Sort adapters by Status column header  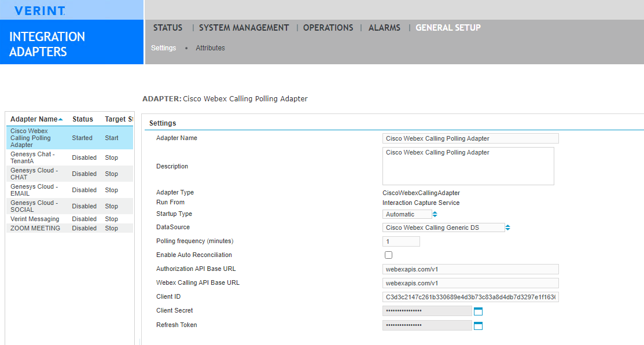pos(83,119)
